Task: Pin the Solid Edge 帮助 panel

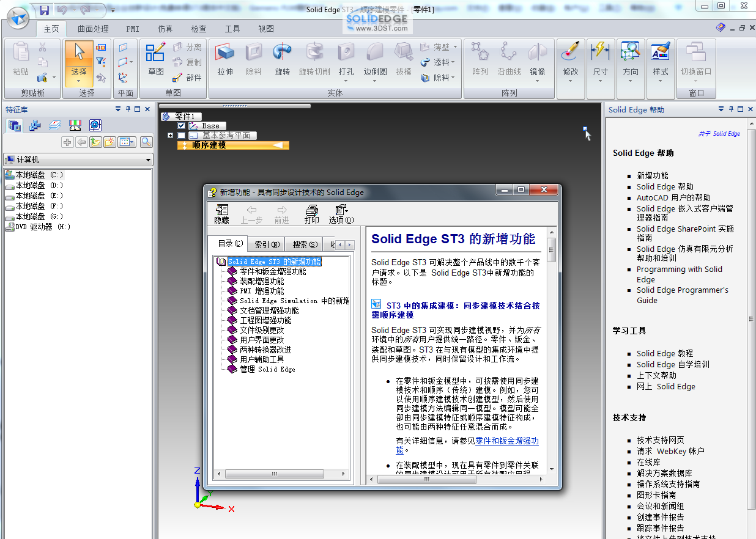Action: (731, 109)
